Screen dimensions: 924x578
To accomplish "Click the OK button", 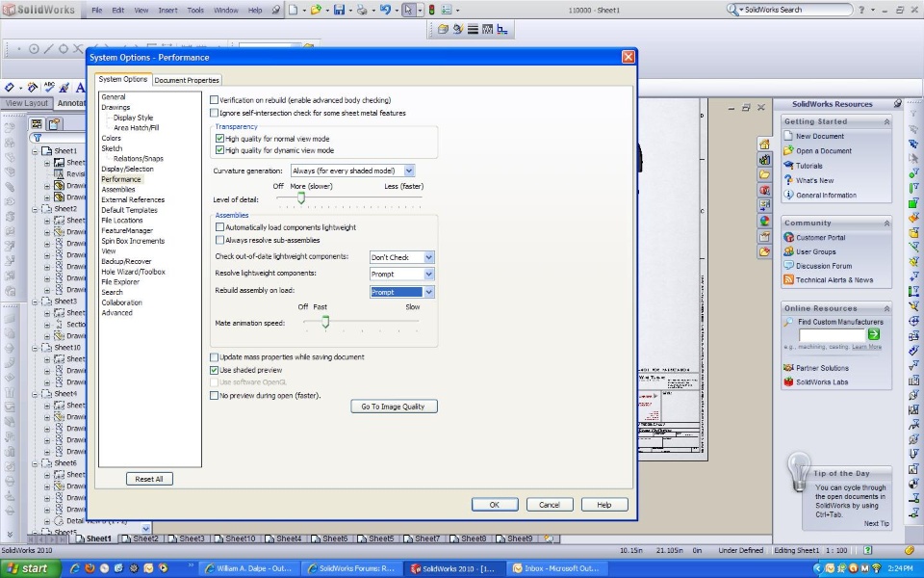I will click(x=495, y=505).
